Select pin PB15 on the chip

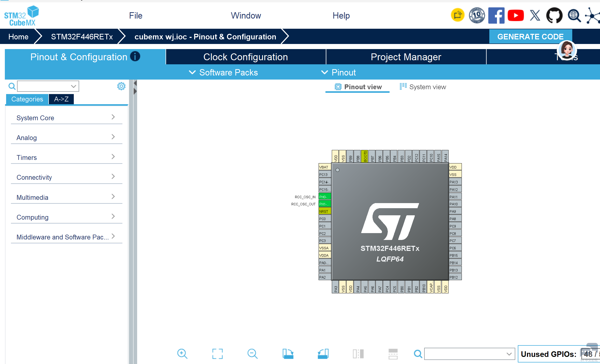tap(455, 255)
